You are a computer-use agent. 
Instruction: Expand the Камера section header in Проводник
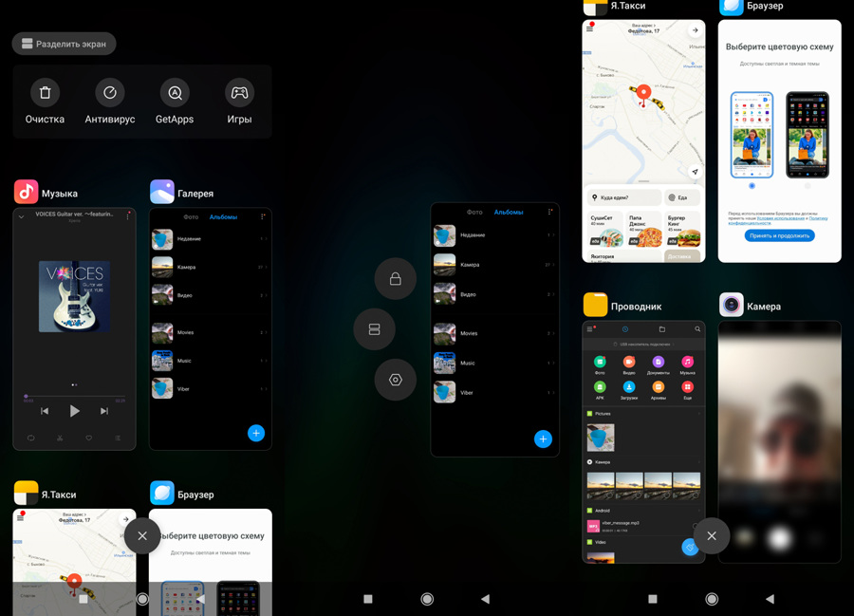[643, 462]
